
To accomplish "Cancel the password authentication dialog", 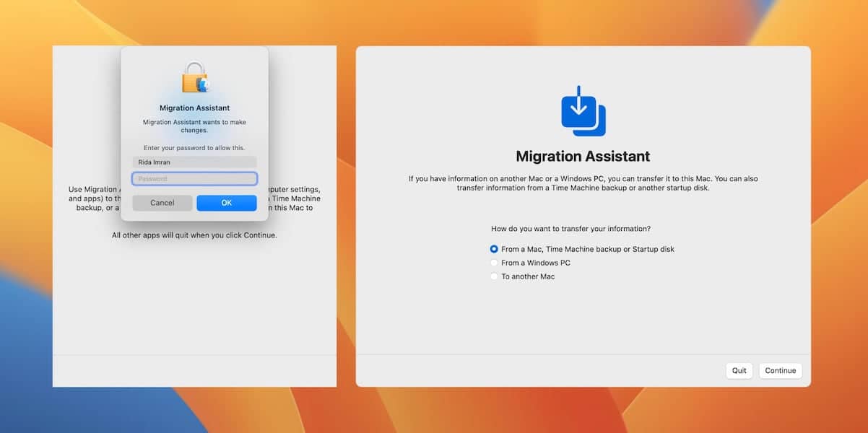I will coord(162,203).
